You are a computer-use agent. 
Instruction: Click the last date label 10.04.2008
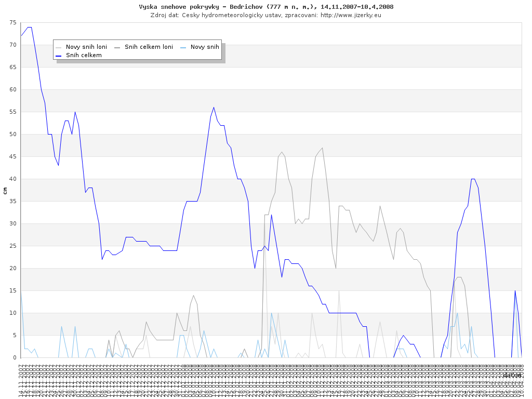521,381
